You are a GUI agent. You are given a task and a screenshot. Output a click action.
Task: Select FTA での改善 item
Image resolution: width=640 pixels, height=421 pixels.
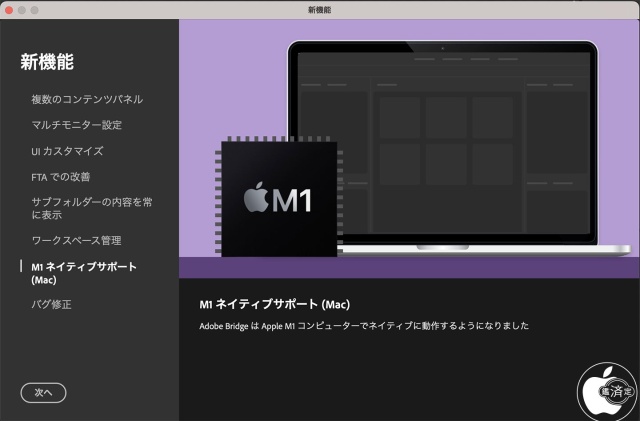tap(60, 177)
